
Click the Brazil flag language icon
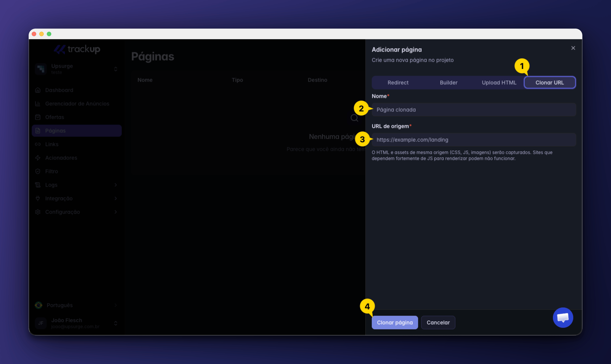pos(39,305)
